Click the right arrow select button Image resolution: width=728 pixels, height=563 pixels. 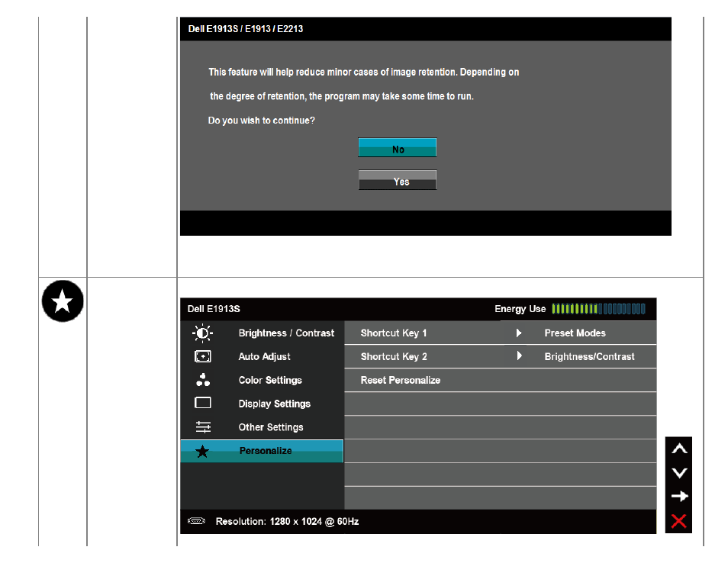679,496
